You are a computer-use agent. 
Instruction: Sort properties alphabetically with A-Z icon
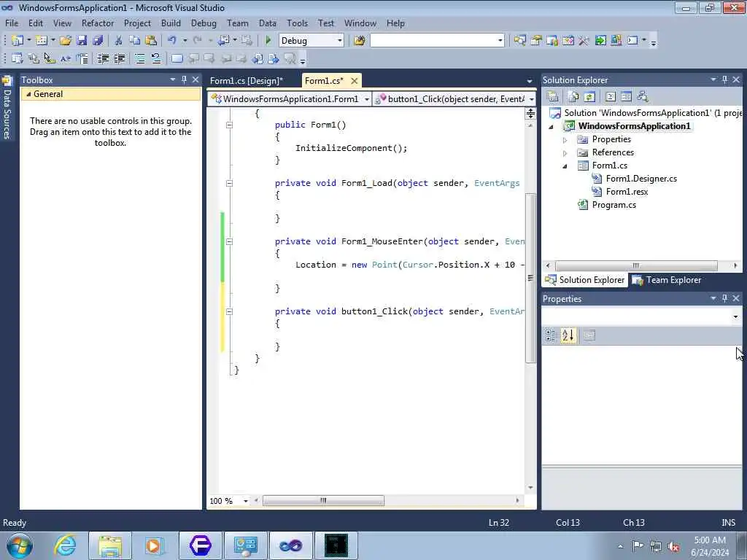[568, 335]
